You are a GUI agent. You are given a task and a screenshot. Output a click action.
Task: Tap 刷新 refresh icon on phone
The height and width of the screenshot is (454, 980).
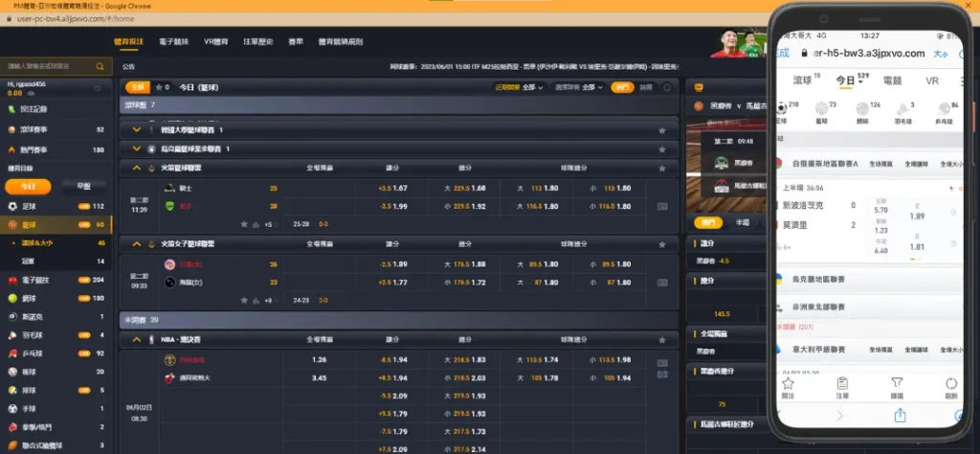(951, 383)
